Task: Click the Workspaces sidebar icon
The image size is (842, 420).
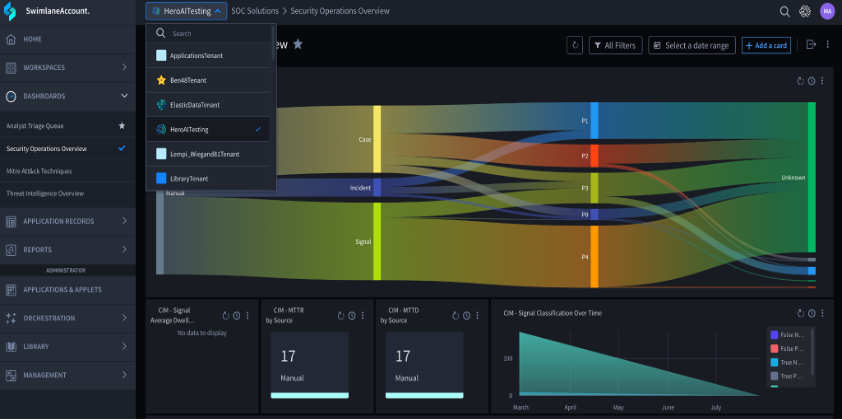Action: click(x=11, y=68)
